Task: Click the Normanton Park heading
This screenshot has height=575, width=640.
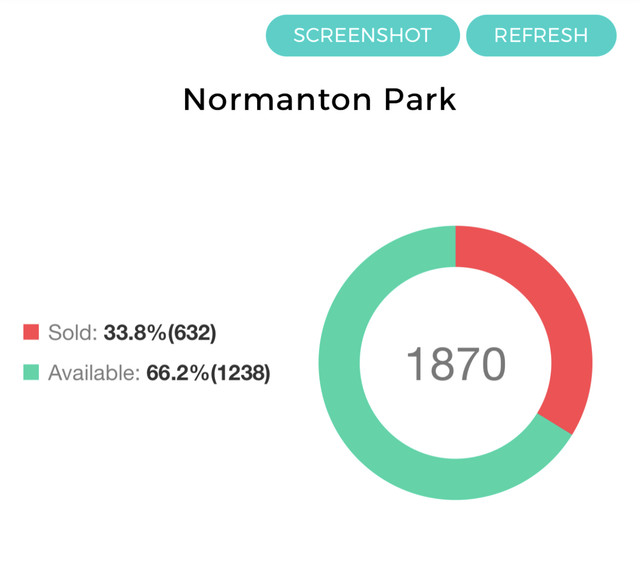Action: pyautogui.click(x=319, y=99)
